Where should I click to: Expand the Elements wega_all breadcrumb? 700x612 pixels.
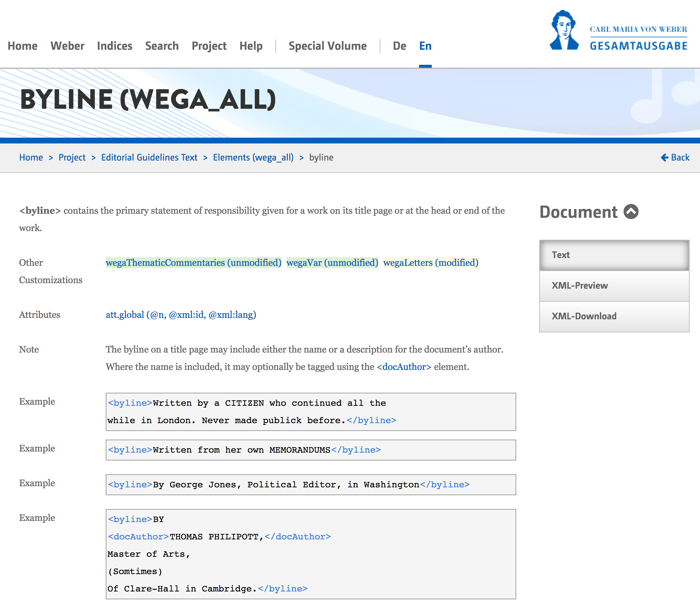pos(253,158)
